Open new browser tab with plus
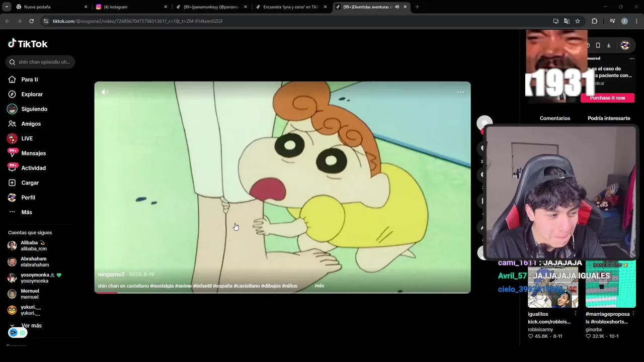The image size is (644, 362). [417, 7]
